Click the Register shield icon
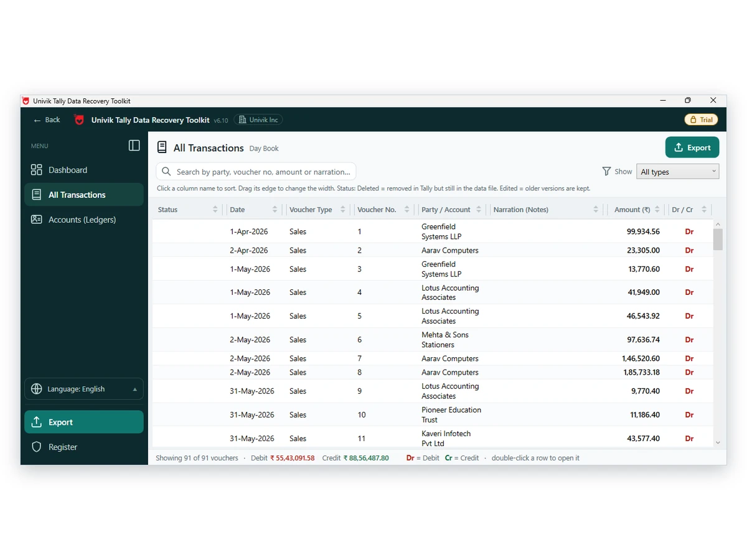Viewport: 747px width, 560px height. pyautogui.click(x=37, y=447)
